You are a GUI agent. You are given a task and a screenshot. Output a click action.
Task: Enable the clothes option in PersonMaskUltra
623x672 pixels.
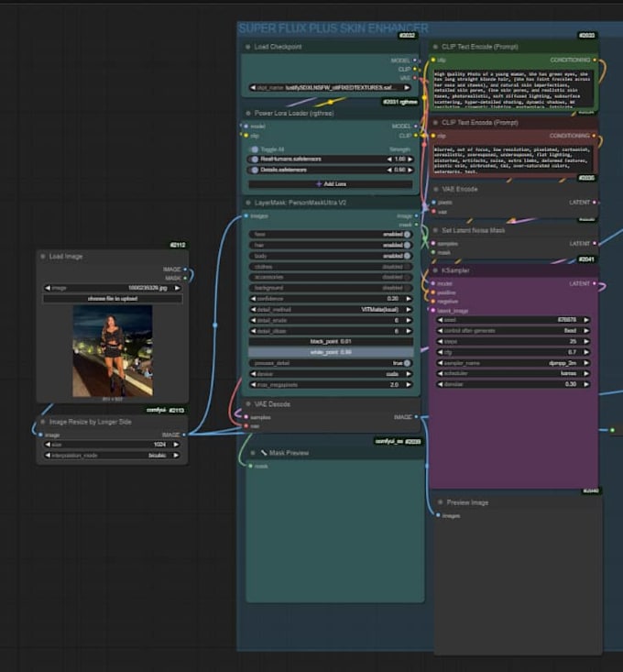click(331, 267)
